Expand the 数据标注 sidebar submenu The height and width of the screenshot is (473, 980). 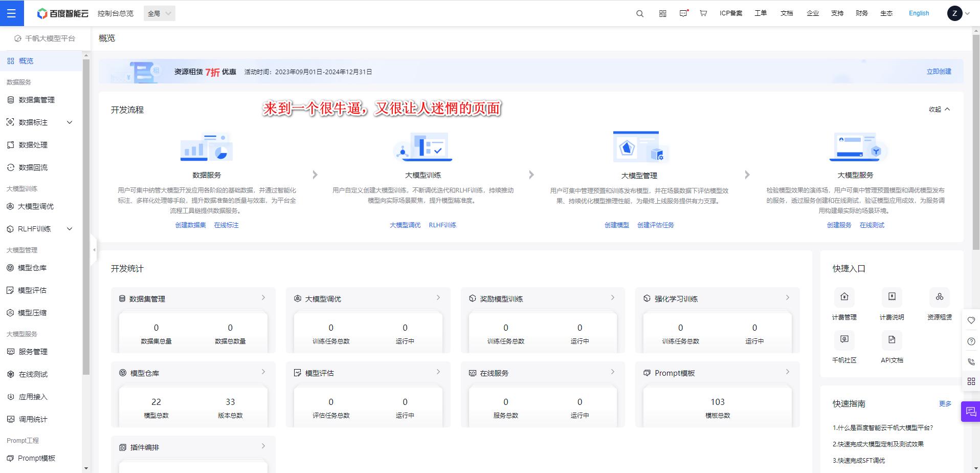coord(70,122)
